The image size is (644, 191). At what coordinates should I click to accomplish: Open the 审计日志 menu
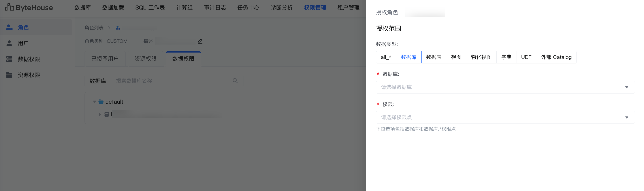[x=215, y=8]
